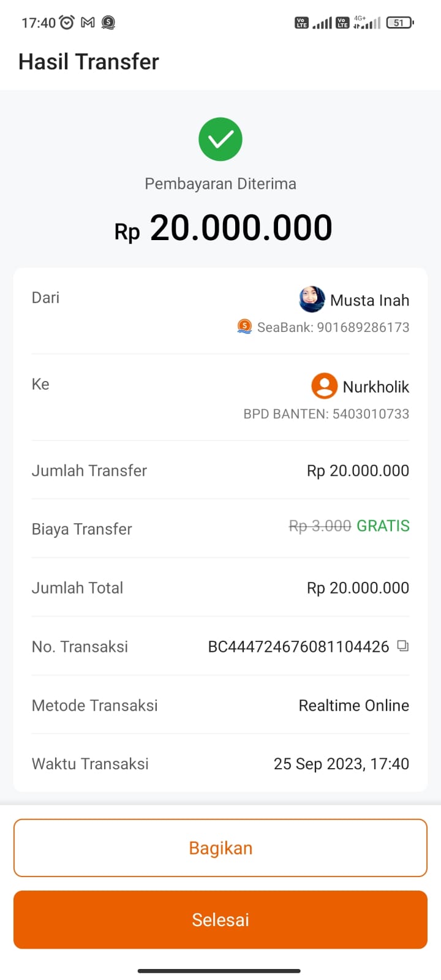Tap the green GRATIS fee label
Screen dimensions: 441x980
383,526
